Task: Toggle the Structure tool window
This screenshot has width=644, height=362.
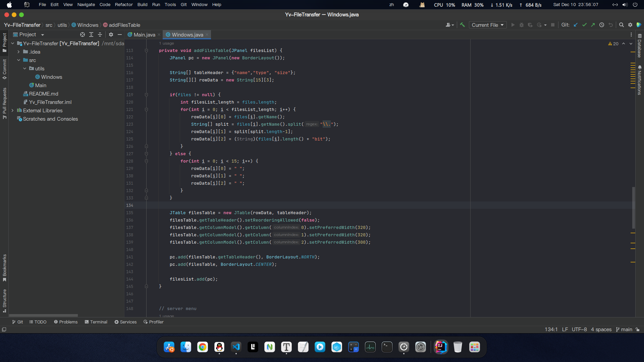Action: (x=4, y=300)
